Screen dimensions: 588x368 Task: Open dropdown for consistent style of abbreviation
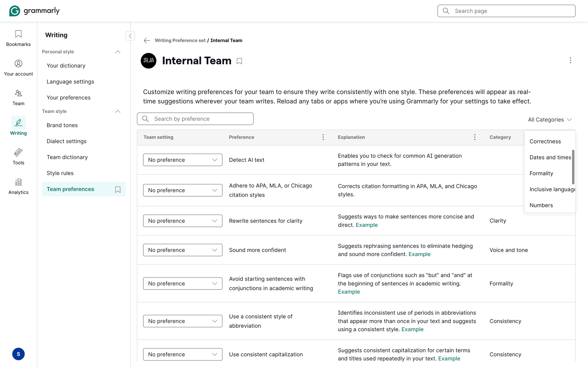pos(183,321)
